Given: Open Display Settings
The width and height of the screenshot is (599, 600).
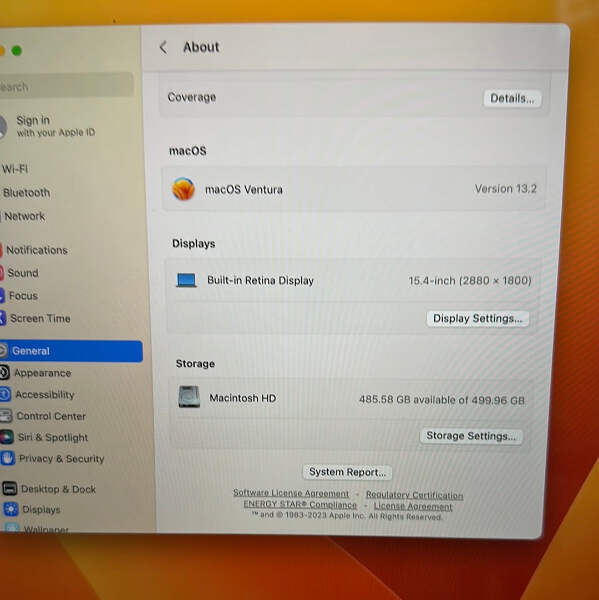Looking at the screenshot, I should [478, 319].
